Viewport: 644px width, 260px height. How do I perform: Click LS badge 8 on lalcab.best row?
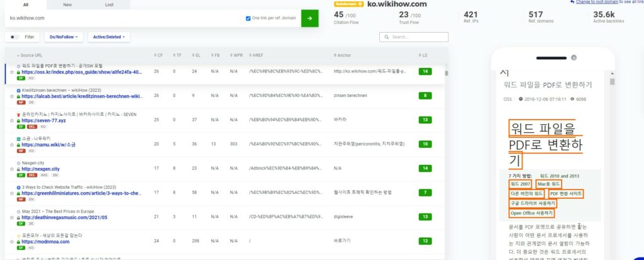(425, 96)
